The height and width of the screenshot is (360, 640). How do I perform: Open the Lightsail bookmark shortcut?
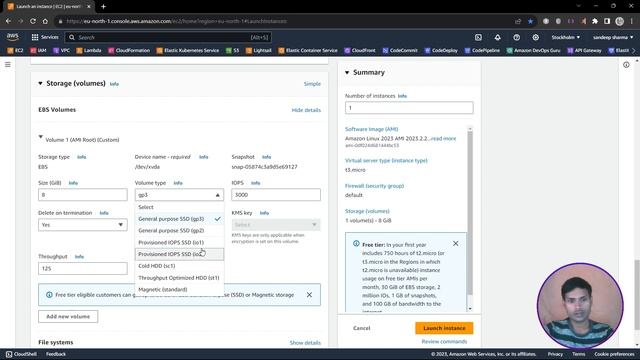pos(259,51)
